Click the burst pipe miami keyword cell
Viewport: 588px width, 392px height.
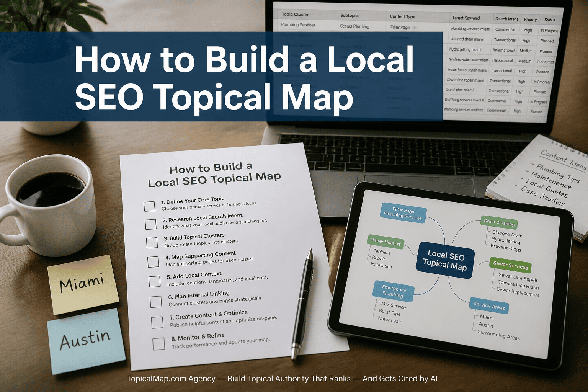(460, 90)
